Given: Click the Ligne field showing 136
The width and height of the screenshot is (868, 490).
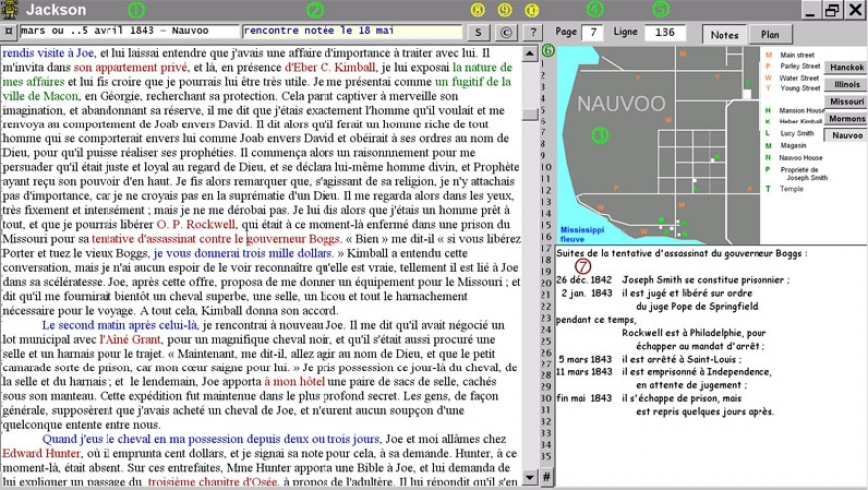Looking at the screenshot, I should pyautogui.click(x=665, y=32).
